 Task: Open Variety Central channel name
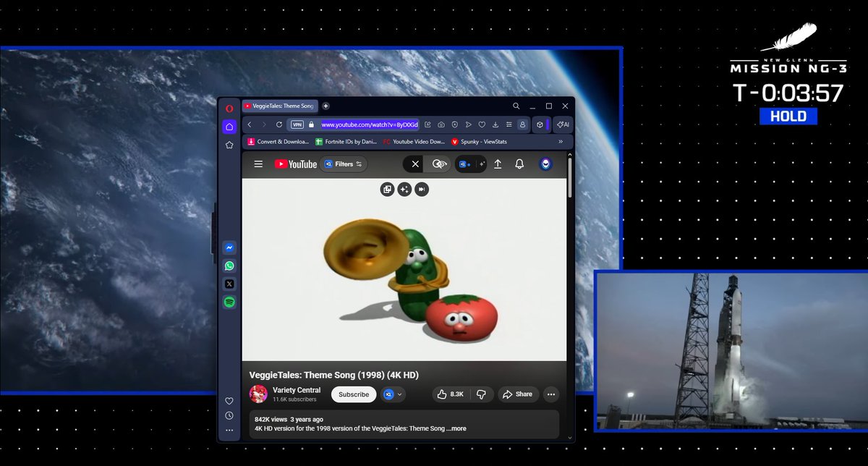coord(297,390)
